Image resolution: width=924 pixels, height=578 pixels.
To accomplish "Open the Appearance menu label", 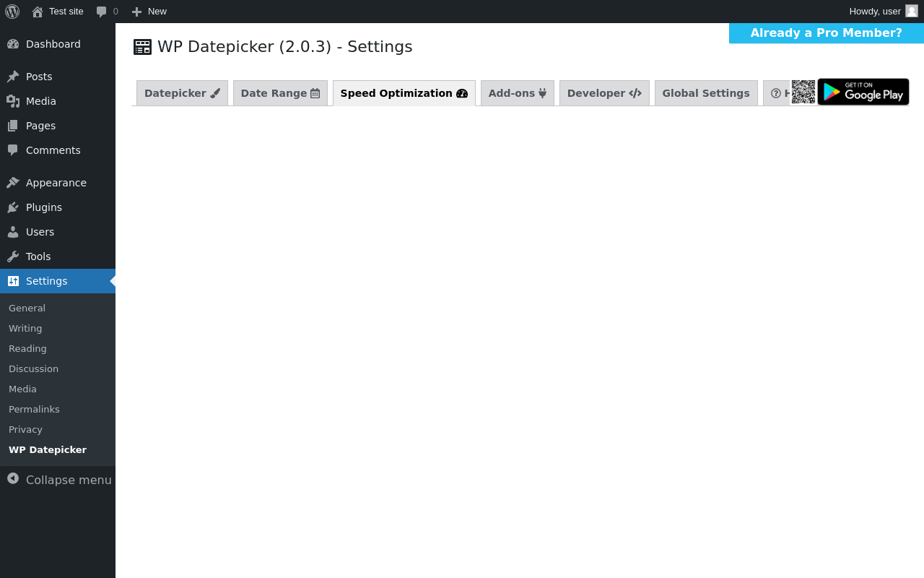I will coord(56,183).
